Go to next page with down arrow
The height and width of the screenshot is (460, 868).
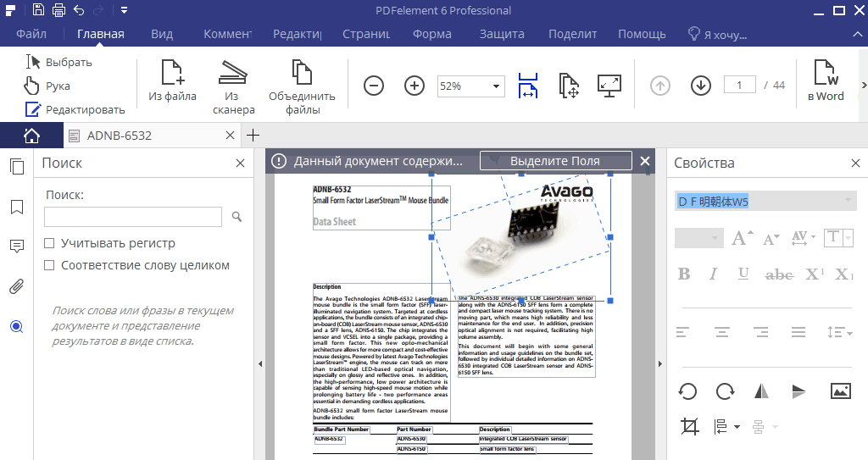pos(700,86)
